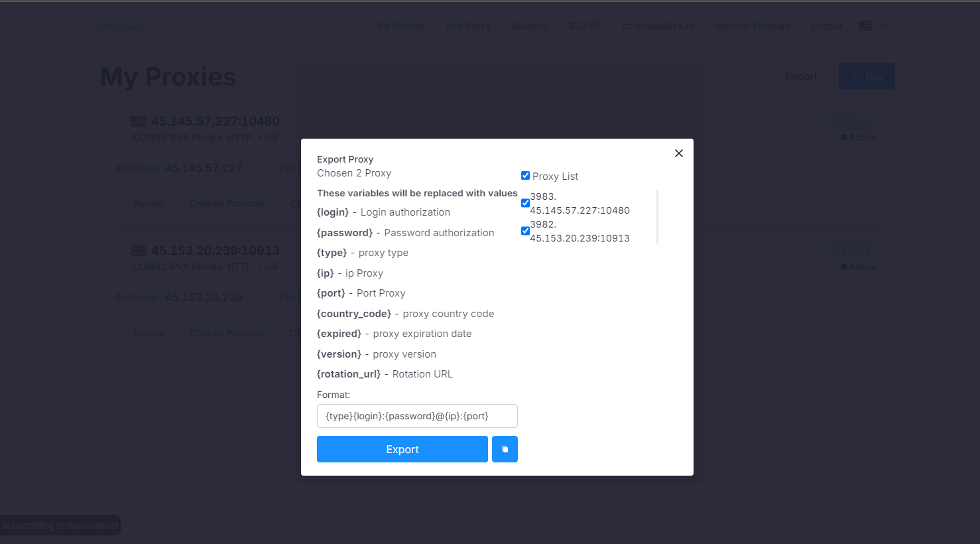Image resolution: width=980 pixels, height=544 pixels.
Task: Copy Address 45.153.20.239 with its copy icon
Action: [251, 298]
